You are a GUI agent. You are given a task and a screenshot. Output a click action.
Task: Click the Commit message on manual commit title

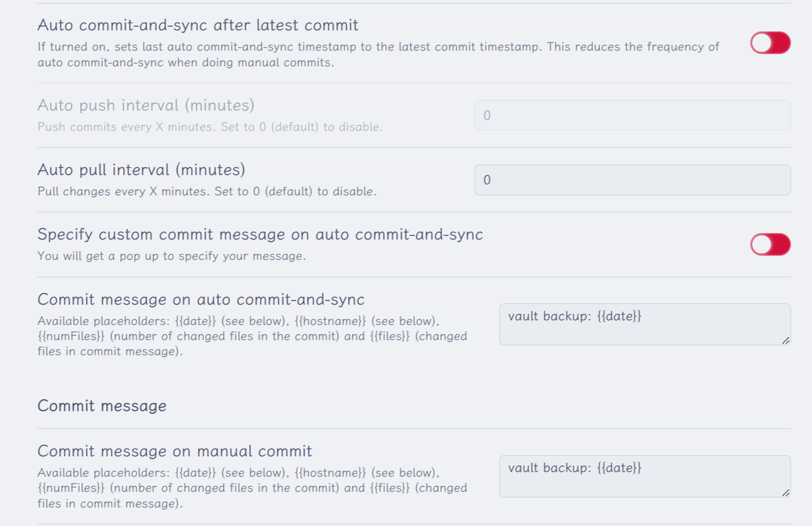[175, 451]
